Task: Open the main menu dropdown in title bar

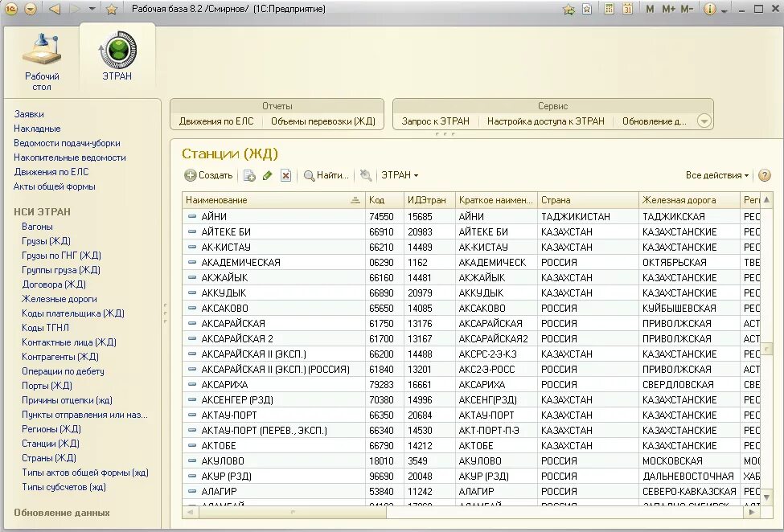Action: [31, 9]
